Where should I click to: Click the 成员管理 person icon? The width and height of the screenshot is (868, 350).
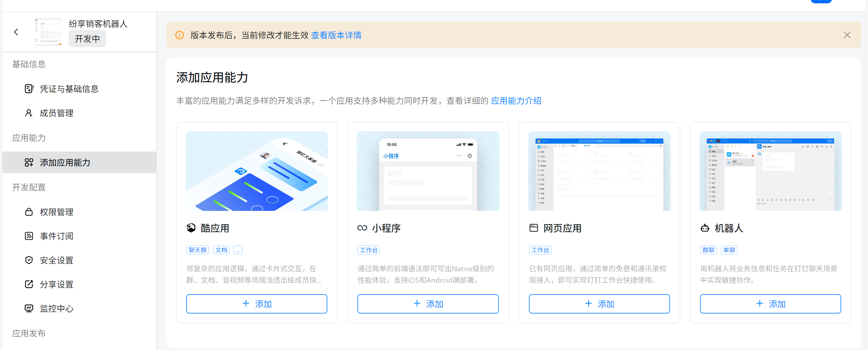click(29, 113)
